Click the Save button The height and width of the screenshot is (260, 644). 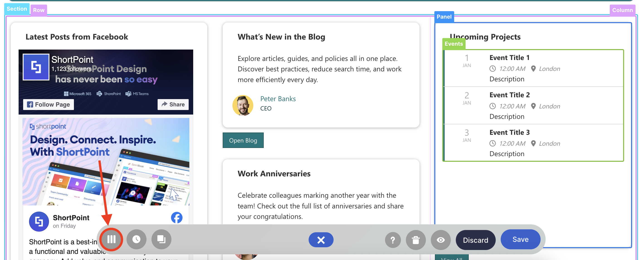[520, 240]
